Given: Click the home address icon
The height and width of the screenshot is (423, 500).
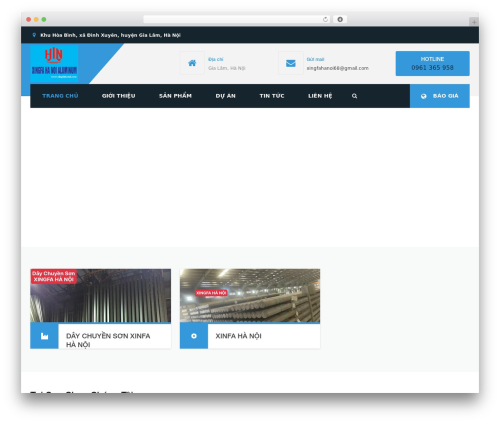Looking at the screenshot, I should 192,63.
